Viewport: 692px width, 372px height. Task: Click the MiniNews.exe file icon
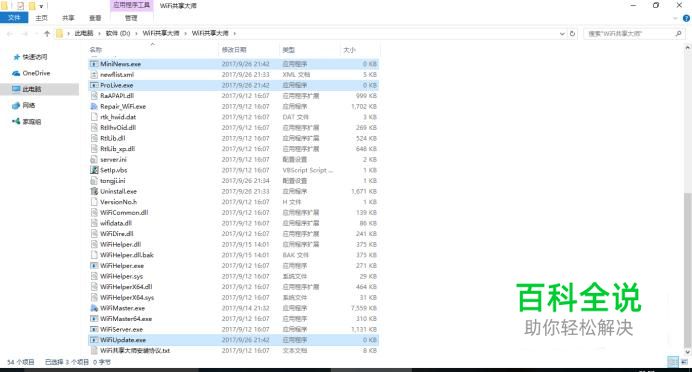94,64
